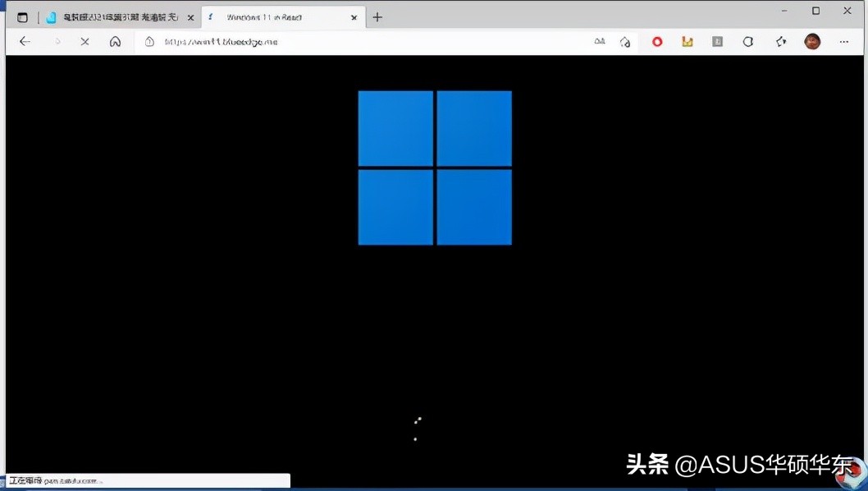This screenshot has height=491, width=868.
Task: Open the tab actions button at top left
Action: pos(22,16)
